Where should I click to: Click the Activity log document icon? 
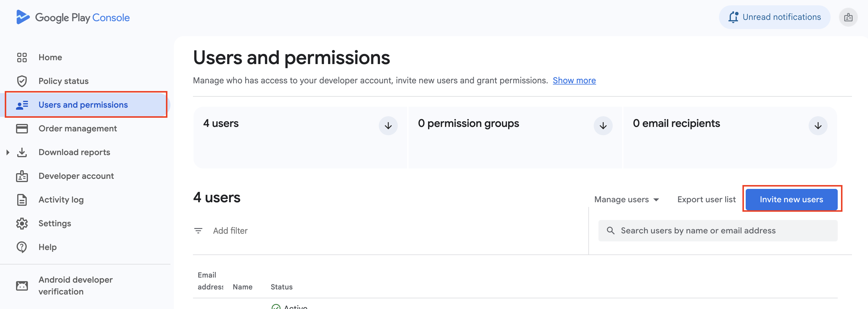point(22,200)
